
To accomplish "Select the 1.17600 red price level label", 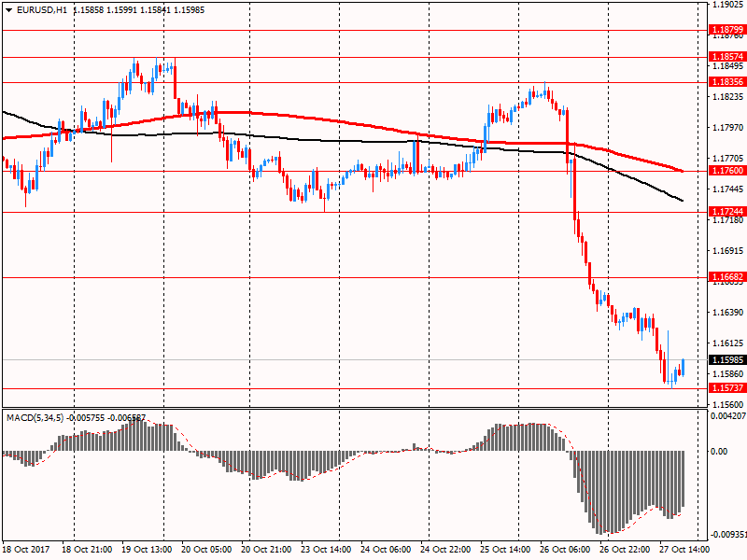I will (727, 170).
